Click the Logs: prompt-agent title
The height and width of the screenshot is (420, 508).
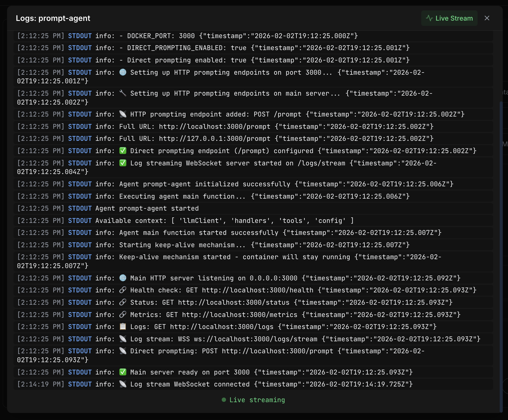(53, 18)
